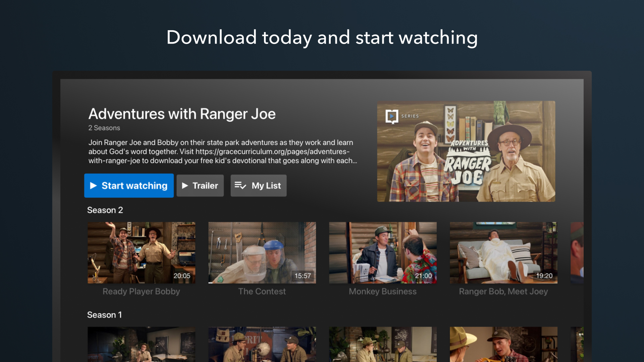The image size is (644, 362).
Task: Click the Ready Player Bobby title text
Action: click(141, 292)
